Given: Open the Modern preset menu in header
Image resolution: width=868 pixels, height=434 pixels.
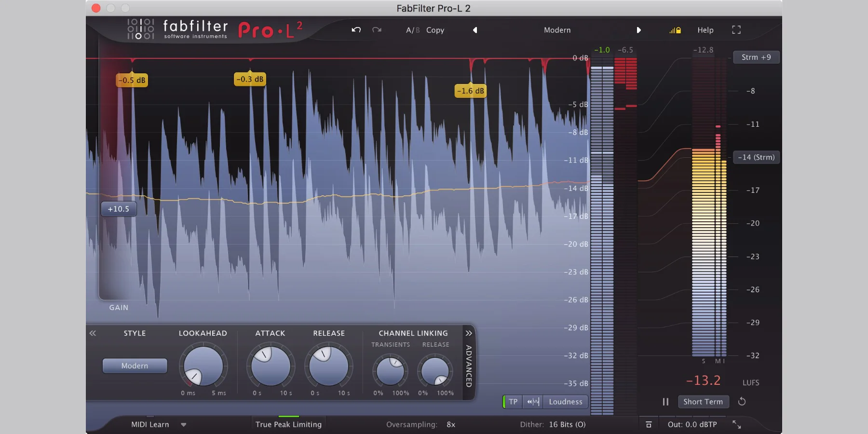Looking at the screenshot, I should pyautogui.click(x=557, y=30).
